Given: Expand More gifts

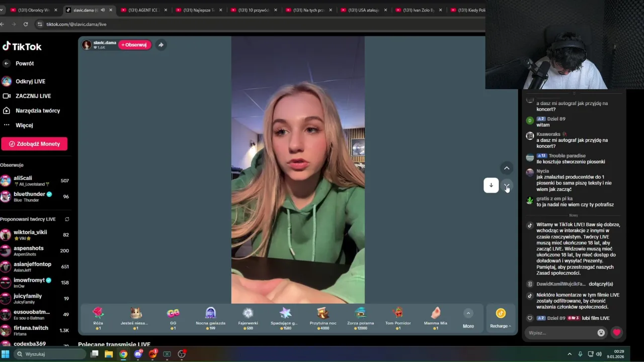Looking at the screenshot, I should 468,319.
